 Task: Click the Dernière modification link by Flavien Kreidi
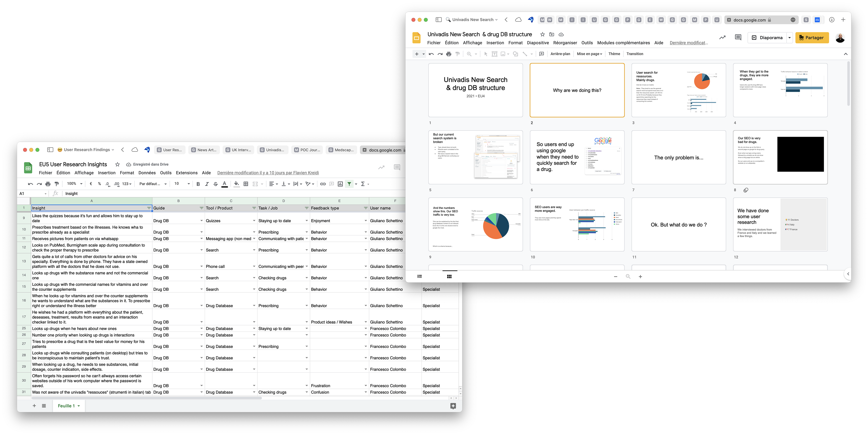[268, 173]
